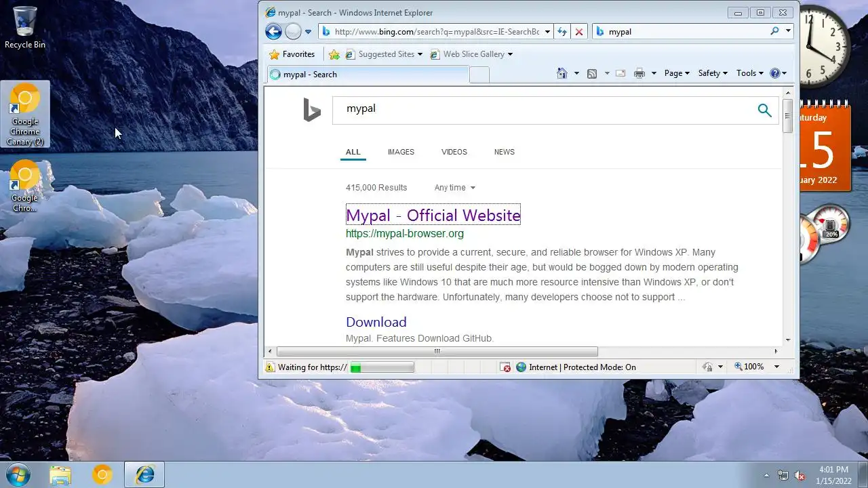
Task: Select the second Google Chrome desktop shortcut
Action: coord(25,186)
